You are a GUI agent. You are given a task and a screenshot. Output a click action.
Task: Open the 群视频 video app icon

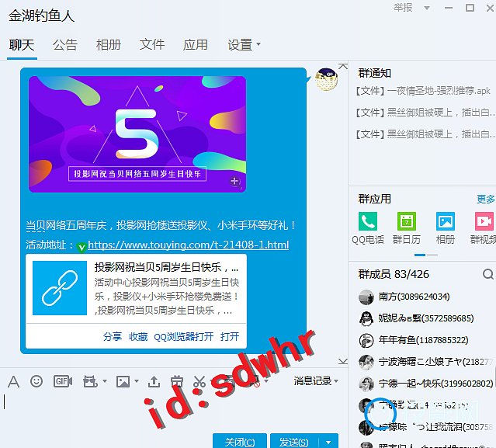point(484,221)
